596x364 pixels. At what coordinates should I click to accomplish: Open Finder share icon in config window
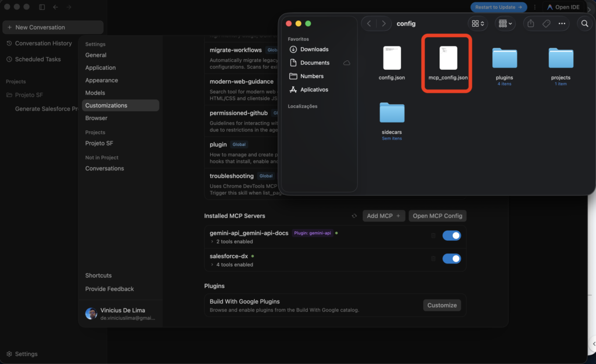[x=531, y=23]
